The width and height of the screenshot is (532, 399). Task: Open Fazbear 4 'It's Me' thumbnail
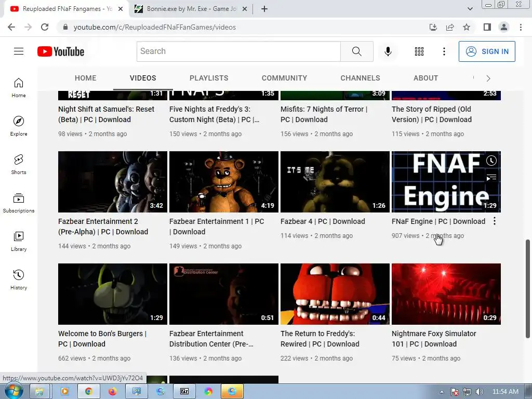335,182
